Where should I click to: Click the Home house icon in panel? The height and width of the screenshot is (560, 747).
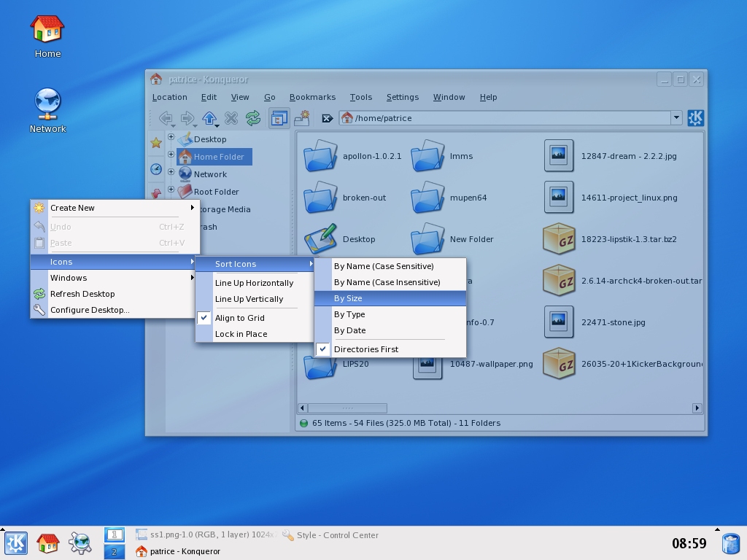(47, 542)
